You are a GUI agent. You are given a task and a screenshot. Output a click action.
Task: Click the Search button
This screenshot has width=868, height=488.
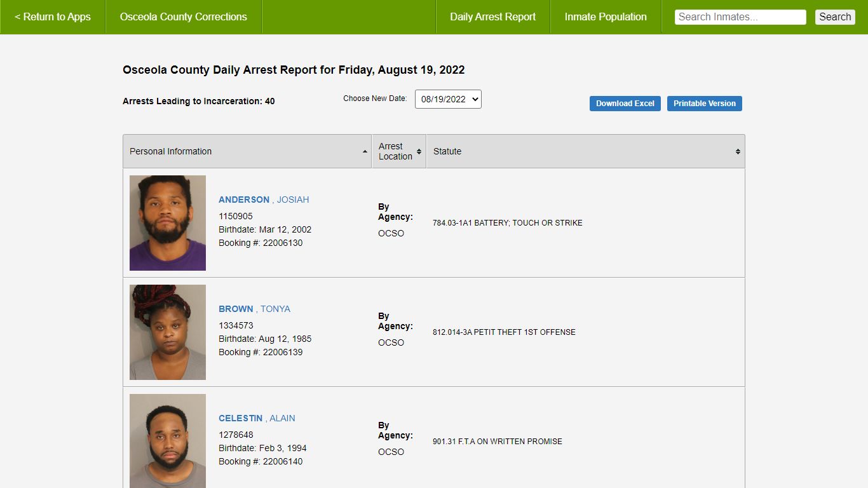(835, 17)
